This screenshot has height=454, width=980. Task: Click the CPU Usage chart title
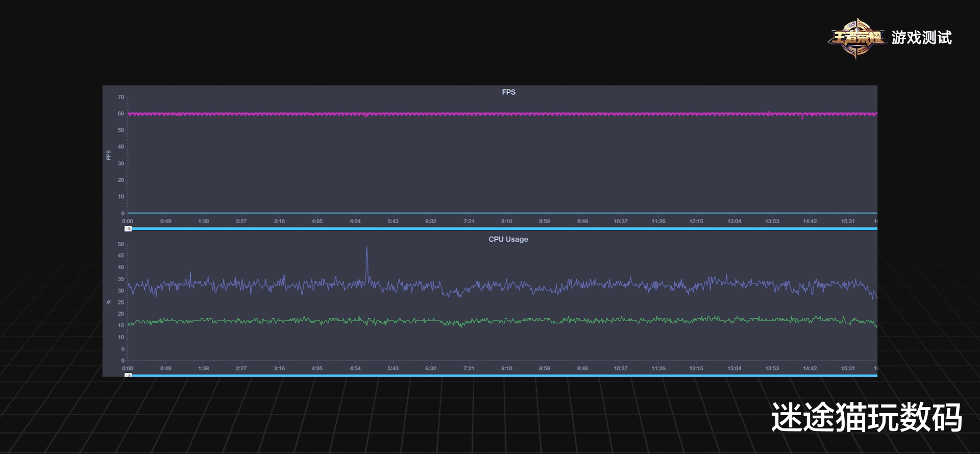point(508,240)
